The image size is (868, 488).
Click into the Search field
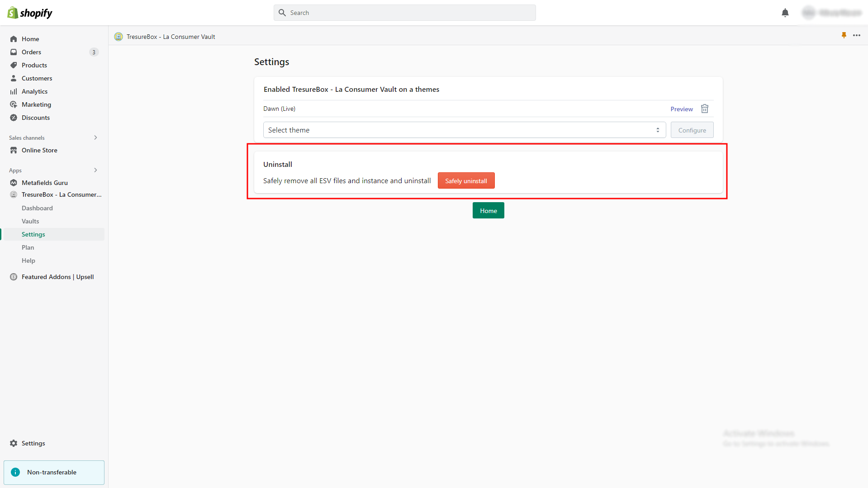click(x=405, y=13)
